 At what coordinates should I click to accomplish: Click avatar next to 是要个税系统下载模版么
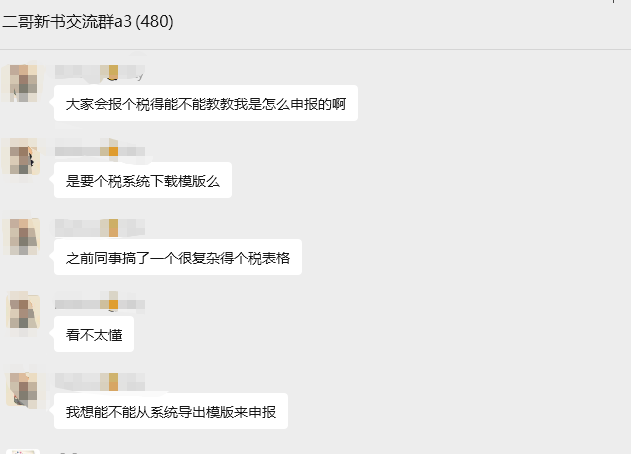23,158
